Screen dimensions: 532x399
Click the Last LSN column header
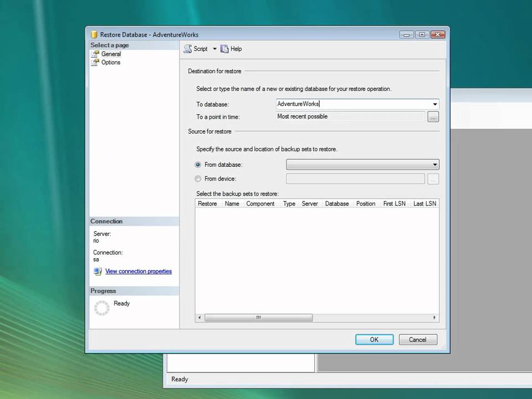[x=424, y=203]
